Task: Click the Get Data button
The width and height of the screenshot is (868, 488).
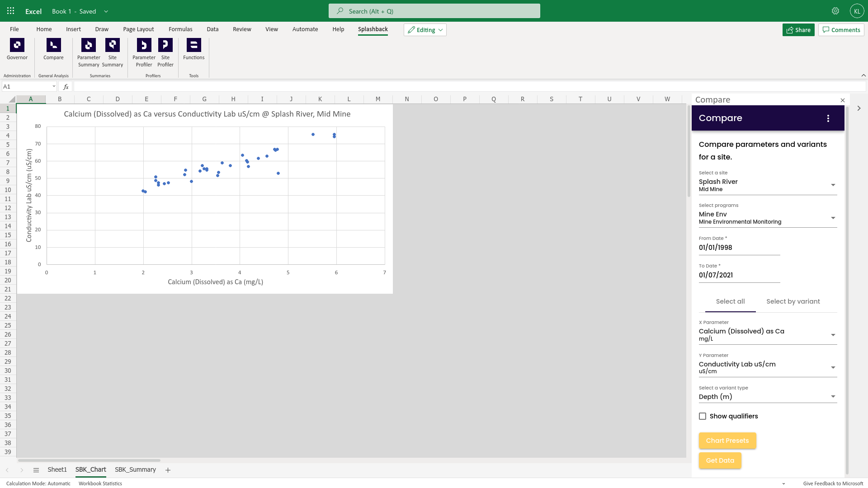Action: 720,460
